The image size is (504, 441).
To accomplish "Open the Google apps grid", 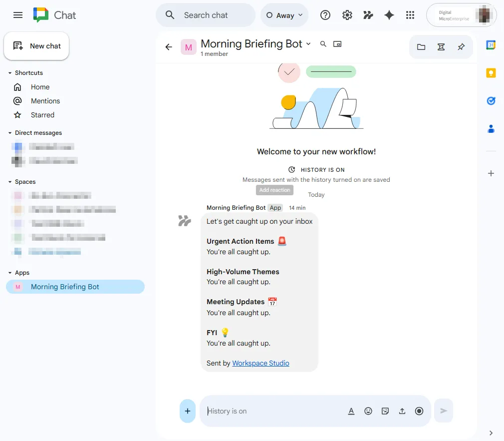I will (410, 15).
